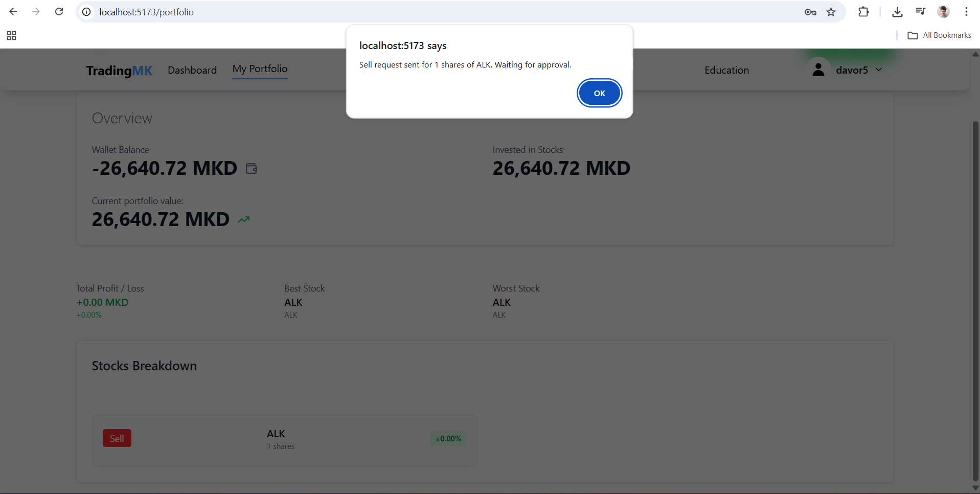Open the Chrome three-dot menu
The width and height of the screenshot is (980, 494).
point(966,12)
